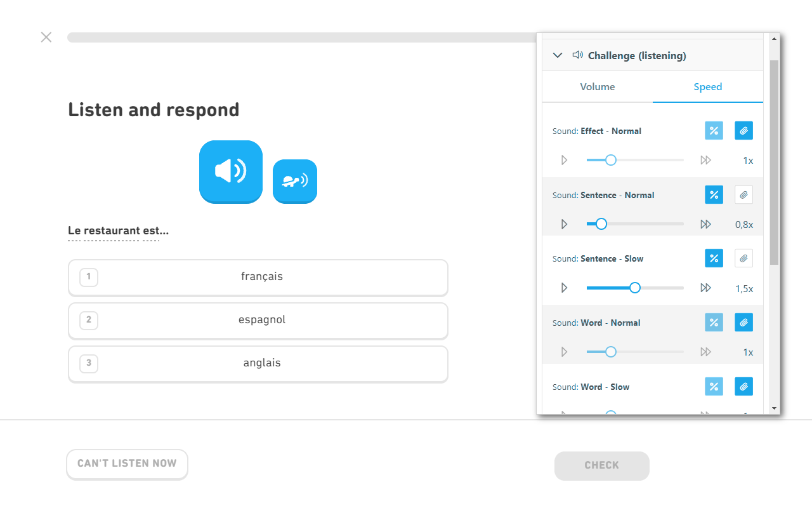Click the paperclip icon for Word - Slow
The image size is (812, 508).
click(743, 386)
